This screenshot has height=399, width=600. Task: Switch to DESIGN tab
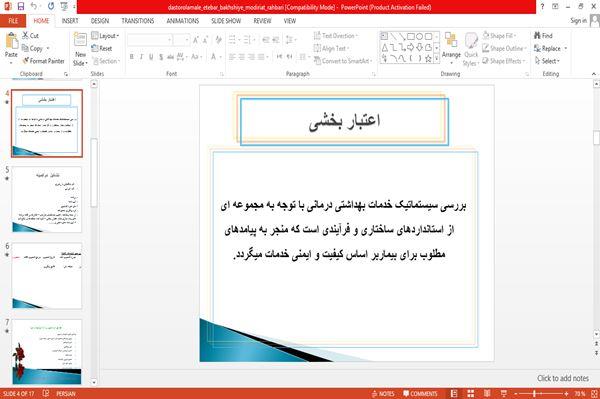click(x=99, y=21)
